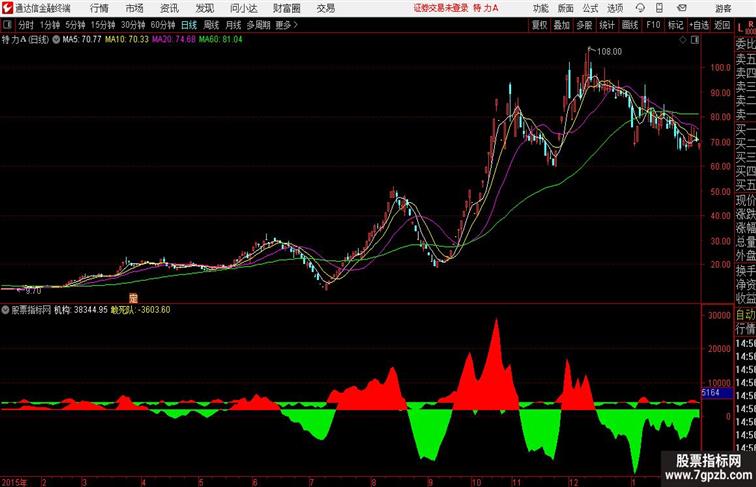Viewport: 756px width, 487px height.
Task: Open the 行情 menu
Action: (x=99, y=8)
